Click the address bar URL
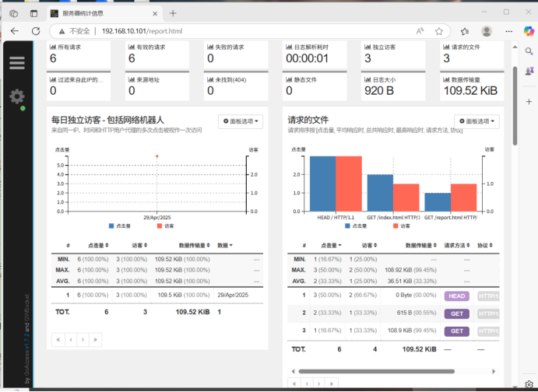The image size is (538, 392). click(x=142, y=31)
